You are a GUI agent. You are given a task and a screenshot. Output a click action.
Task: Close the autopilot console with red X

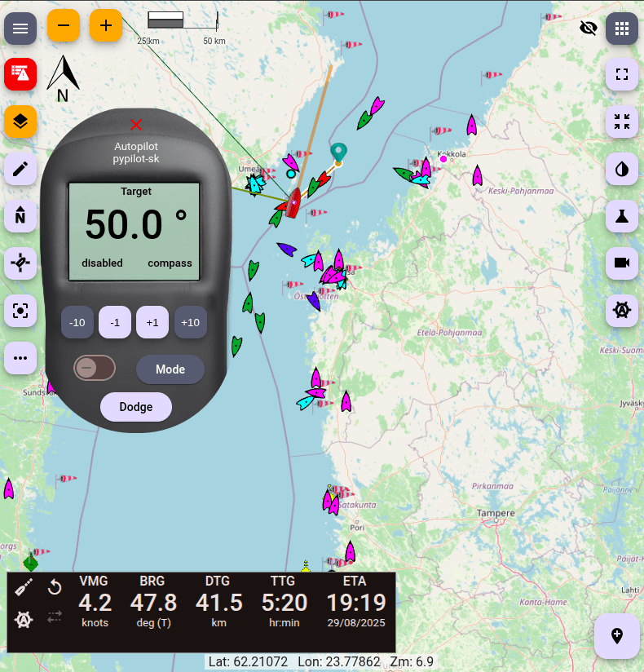click(x=136, y=125)
